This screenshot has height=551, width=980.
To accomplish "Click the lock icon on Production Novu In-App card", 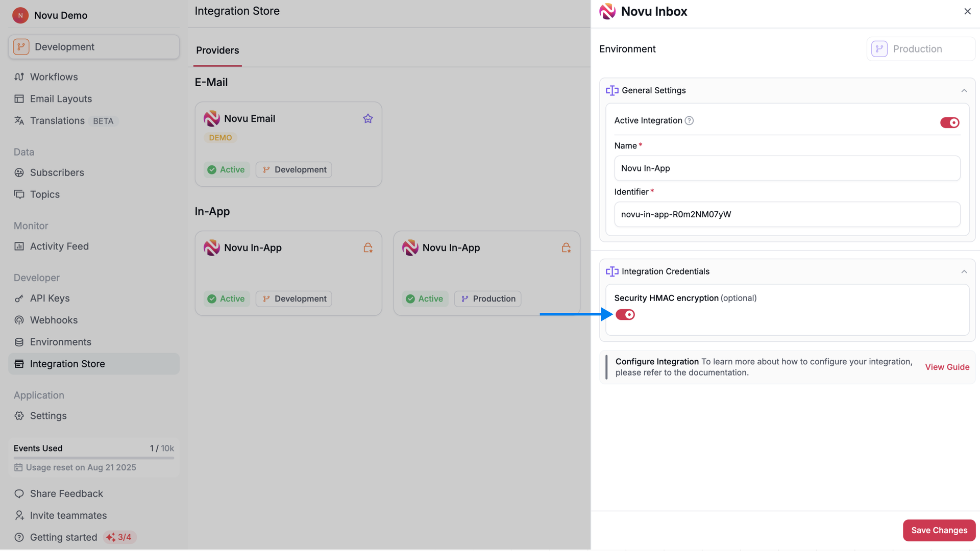I will pyautogui.click(x=566, y=247).
